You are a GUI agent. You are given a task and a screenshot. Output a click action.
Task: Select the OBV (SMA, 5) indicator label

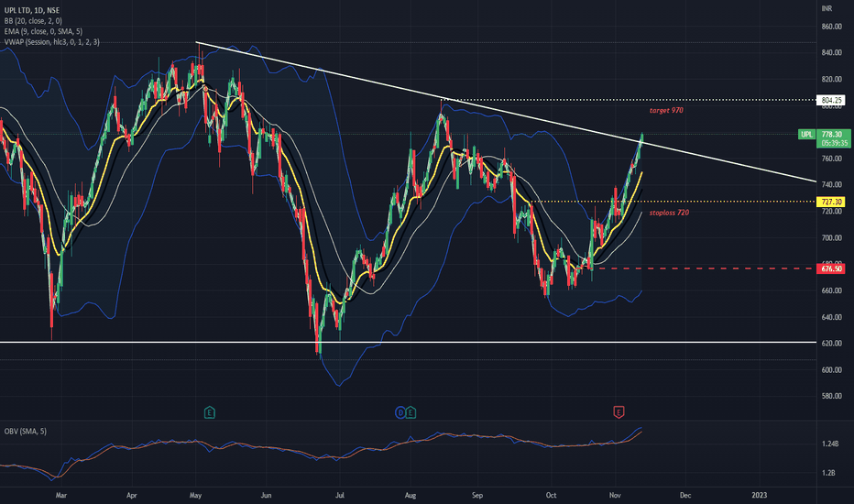[x=25, y=431]
